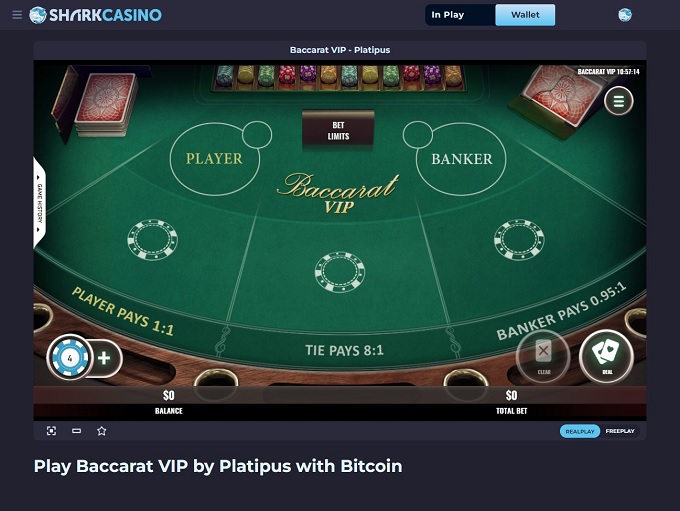The height and width of the screenshot is (511, 680).
Task: Click the SharkCasino logo
Action: (x=95, y=15)
